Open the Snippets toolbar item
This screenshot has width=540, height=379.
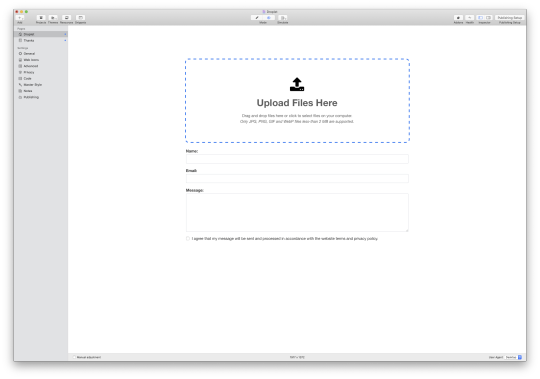pyautogui.click(x=81, y=18)
